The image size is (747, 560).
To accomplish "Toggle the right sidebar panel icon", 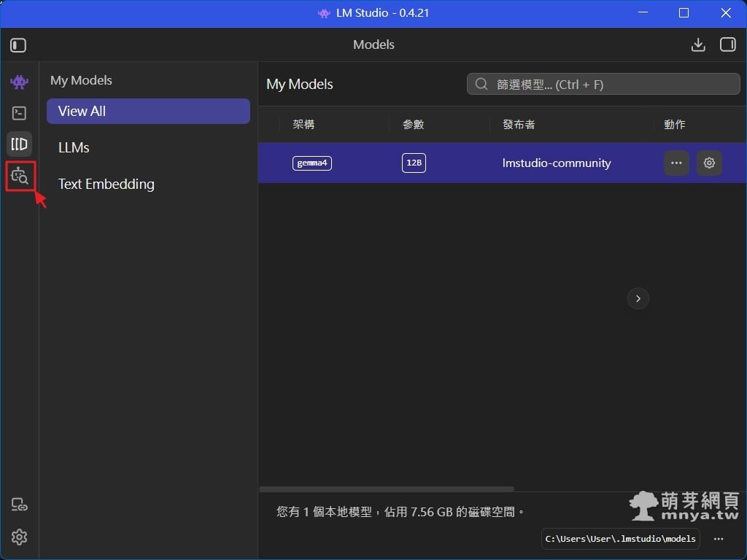I will pos(727,44).
